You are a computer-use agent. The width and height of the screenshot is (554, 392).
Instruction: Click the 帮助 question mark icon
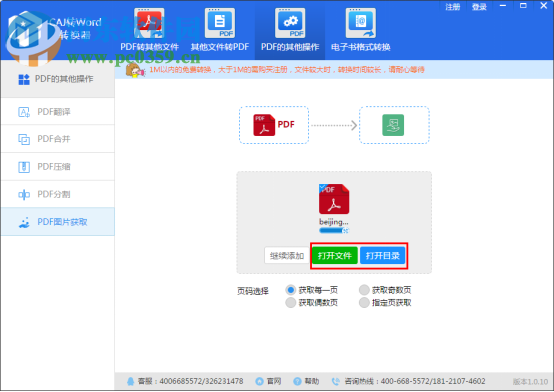pyautogui.click(x=297, y=381)
